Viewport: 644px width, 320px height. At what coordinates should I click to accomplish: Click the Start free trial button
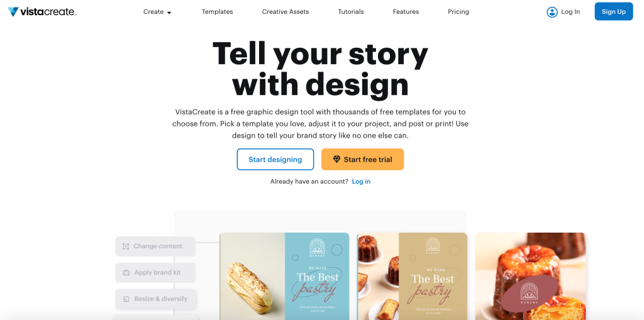click(362, 160)
